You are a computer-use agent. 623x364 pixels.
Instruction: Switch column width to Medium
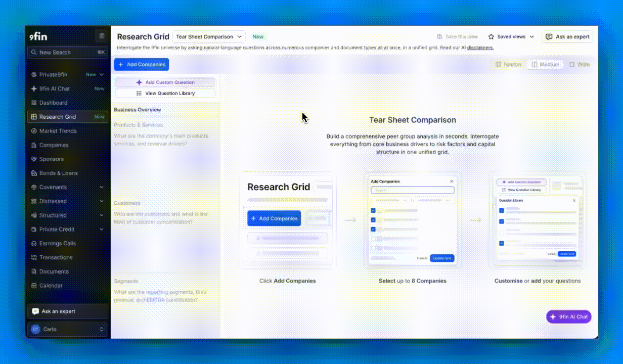pos(544,65)
